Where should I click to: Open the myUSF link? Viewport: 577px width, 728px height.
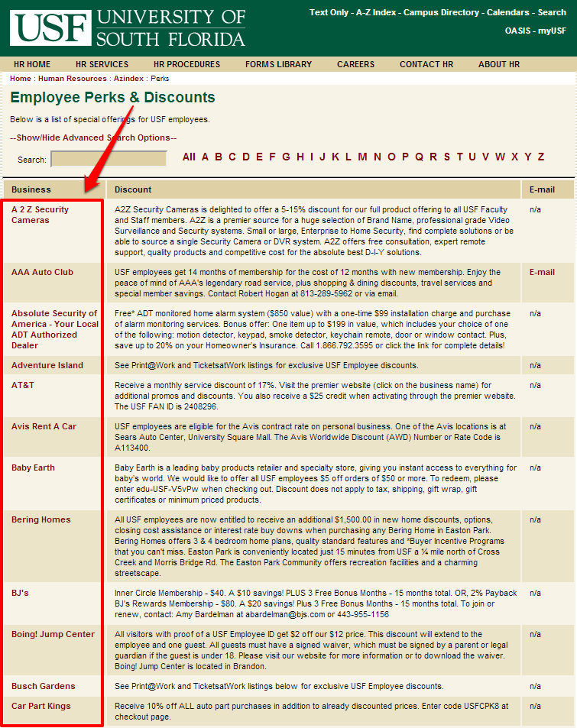553,31
